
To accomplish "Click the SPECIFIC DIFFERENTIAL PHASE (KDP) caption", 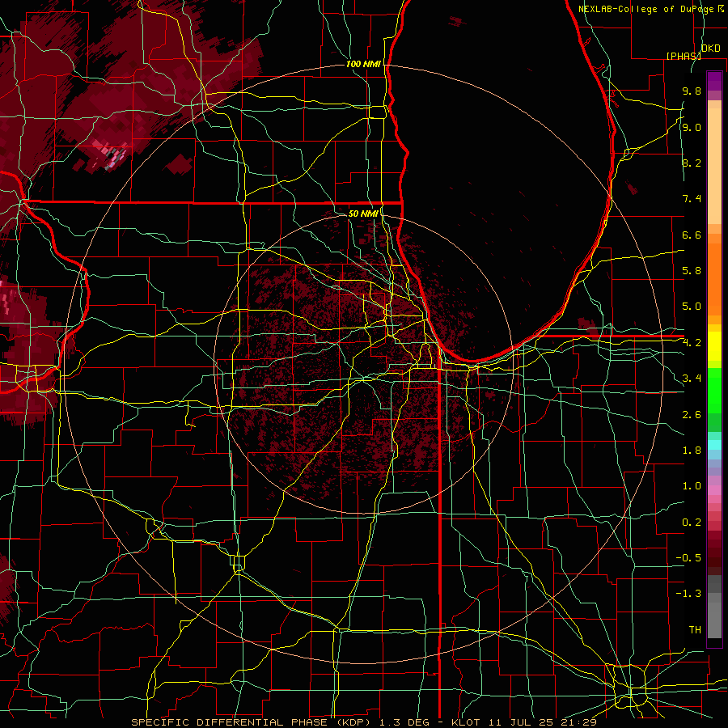I will point(254,722).
